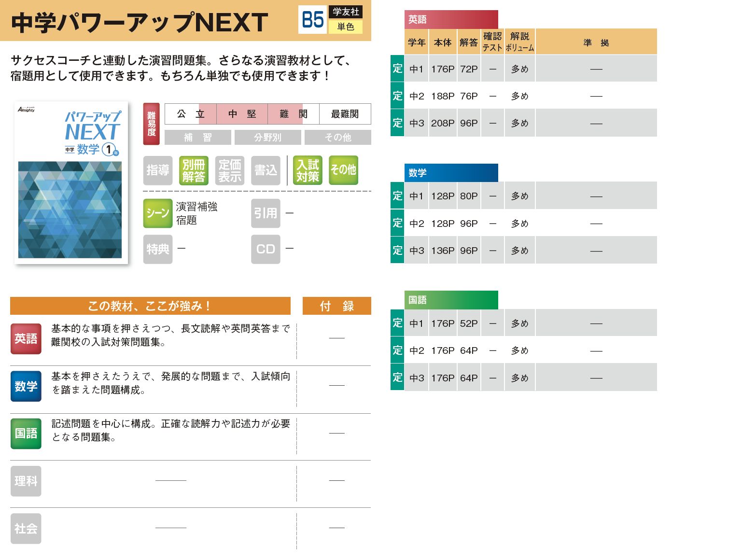Click the 中2 cell in 国語 table
756x560 pixels.
417,350
